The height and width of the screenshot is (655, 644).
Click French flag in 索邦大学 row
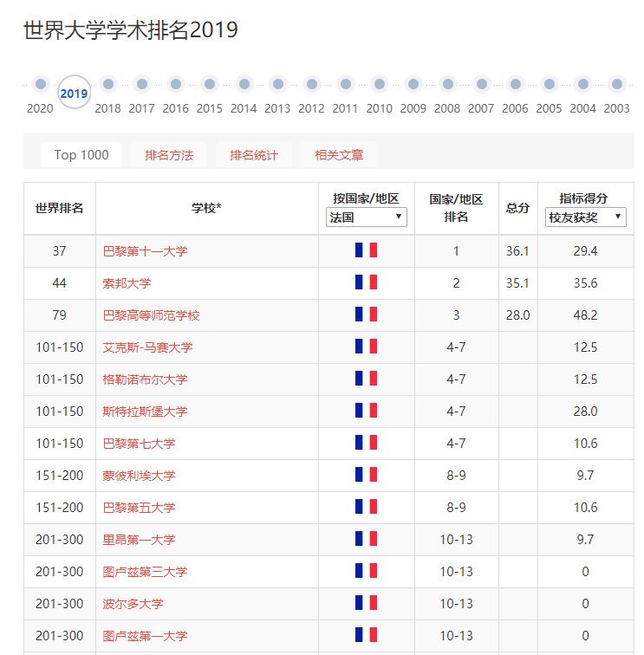pyautogui.click(x=366, y=282)
